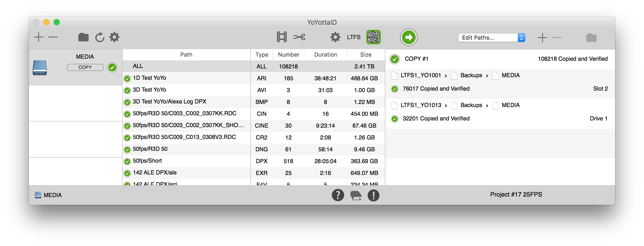
Task: Click the 468.64 GB size cell
Action: coord(364,78)
